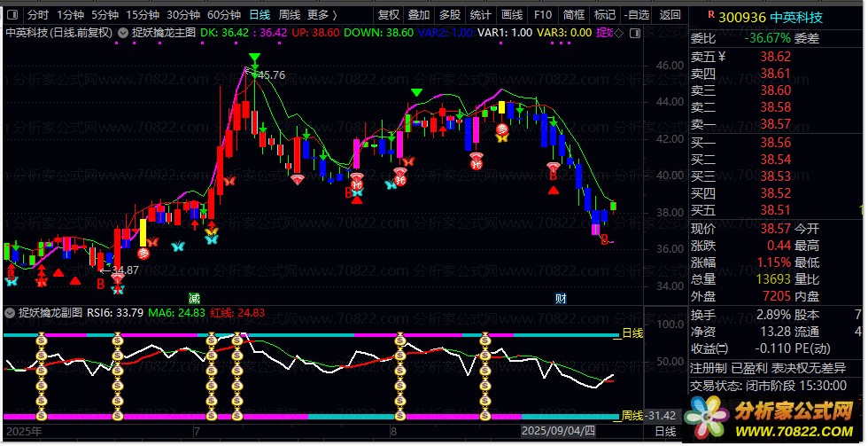The width and height of the screenshot is (868, 446).
Task: Click the 卖五 price 38.62
Action: pos(776,57)
